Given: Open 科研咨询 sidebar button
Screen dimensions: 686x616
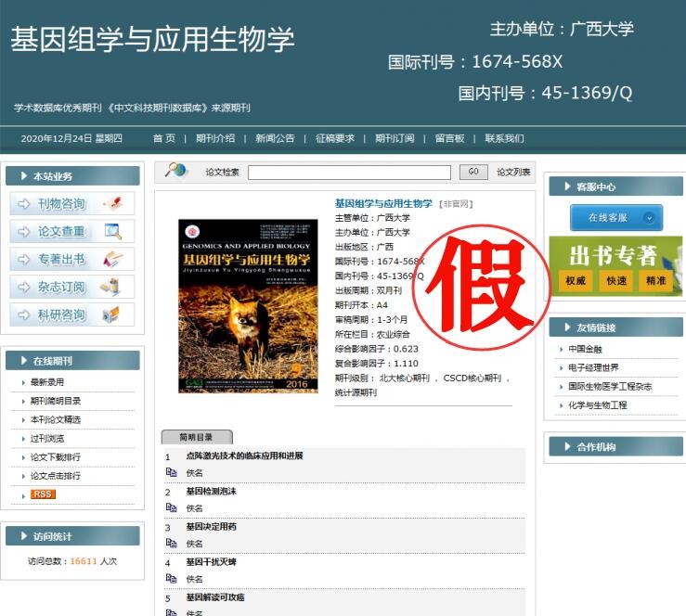Looking at the screenshot, I should point(72,315).
